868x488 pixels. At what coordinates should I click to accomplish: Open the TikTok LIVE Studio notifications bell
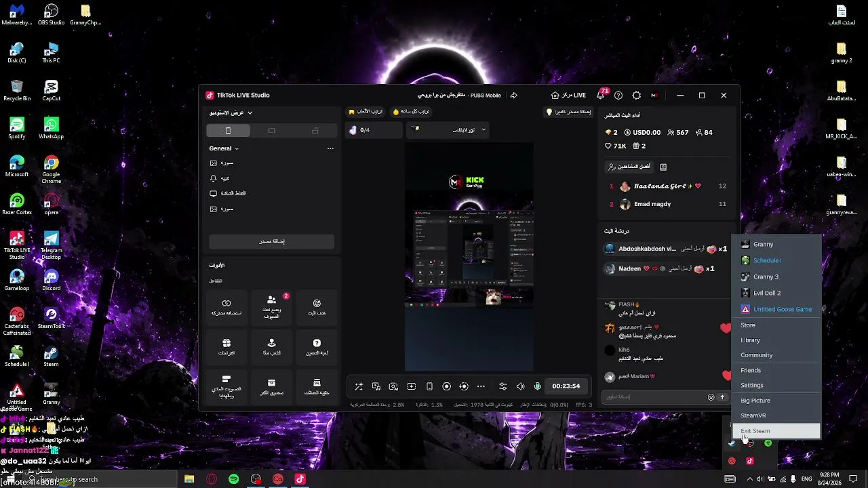601,96
